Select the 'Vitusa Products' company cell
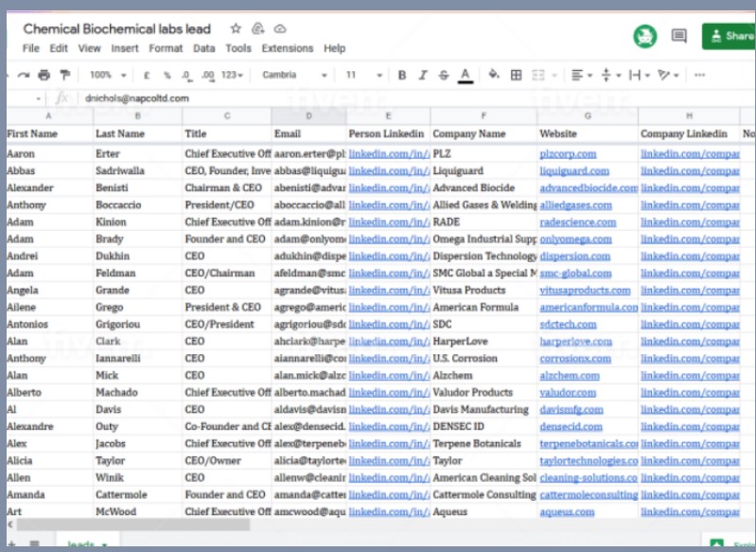The height and width of the screenshot is (552, 756). coord(483,290)
